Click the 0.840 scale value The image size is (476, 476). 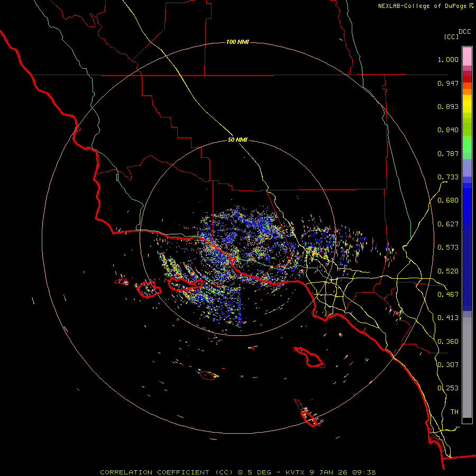coord(448,130)
